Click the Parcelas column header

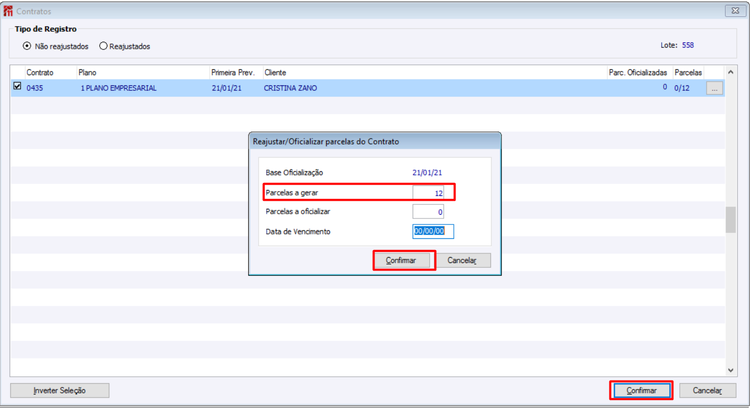688,73
